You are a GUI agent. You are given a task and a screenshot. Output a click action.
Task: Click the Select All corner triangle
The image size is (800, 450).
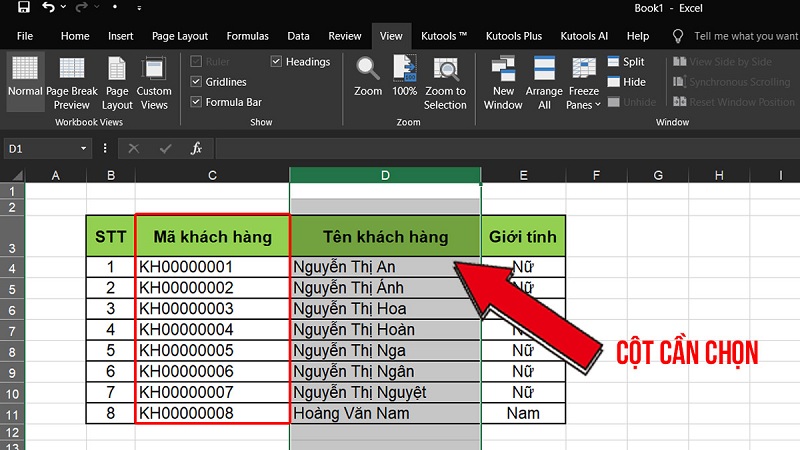click(17, 176)
